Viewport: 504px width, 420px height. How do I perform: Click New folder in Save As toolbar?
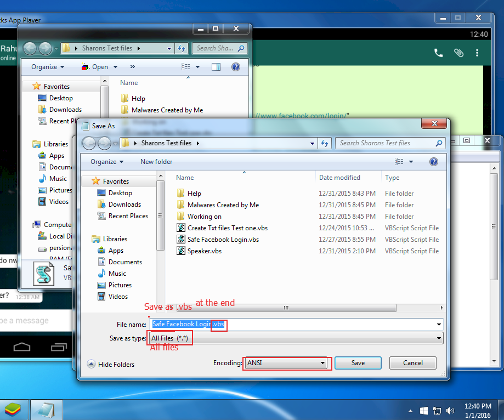click(156, 162)
